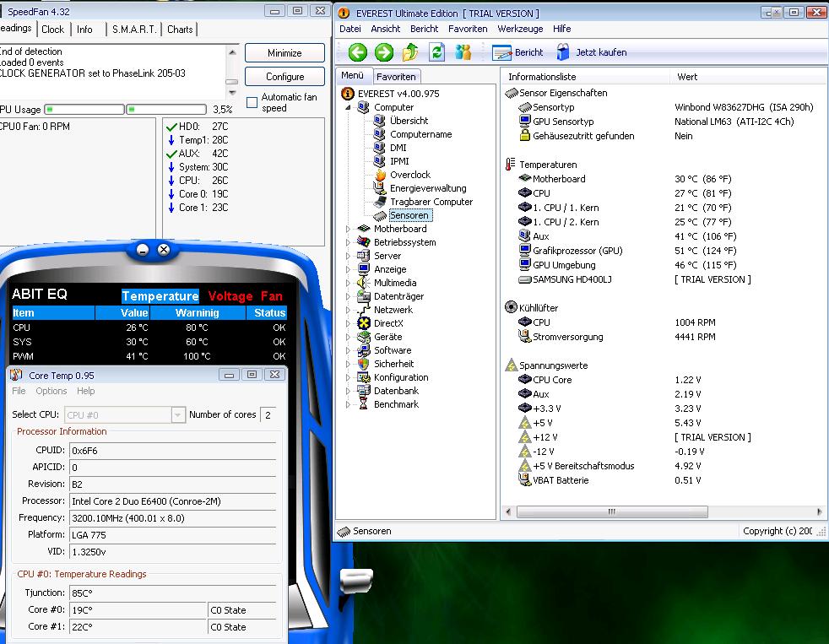Switch ABIT EQ to Fan view

[x=271, y=296]
